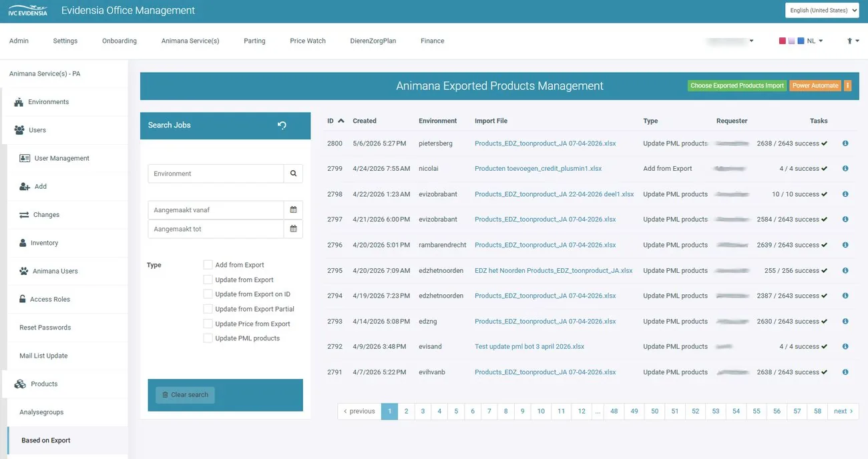Open info icon for job 2797

tap(845, 219)
